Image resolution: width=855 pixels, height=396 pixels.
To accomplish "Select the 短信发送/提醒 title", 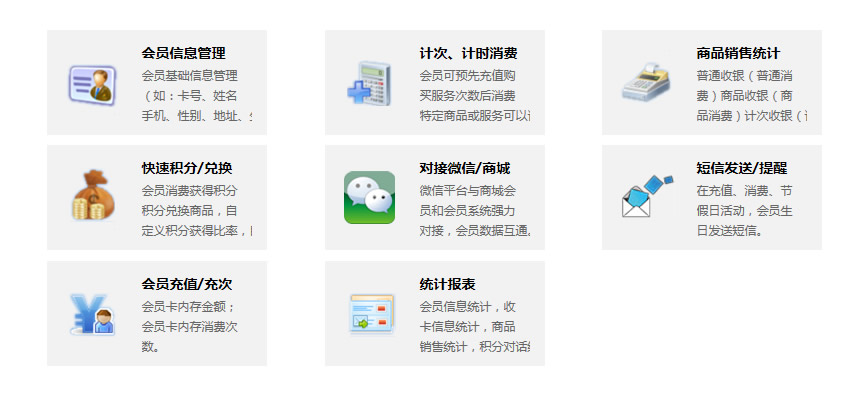I will pos(742,169).
